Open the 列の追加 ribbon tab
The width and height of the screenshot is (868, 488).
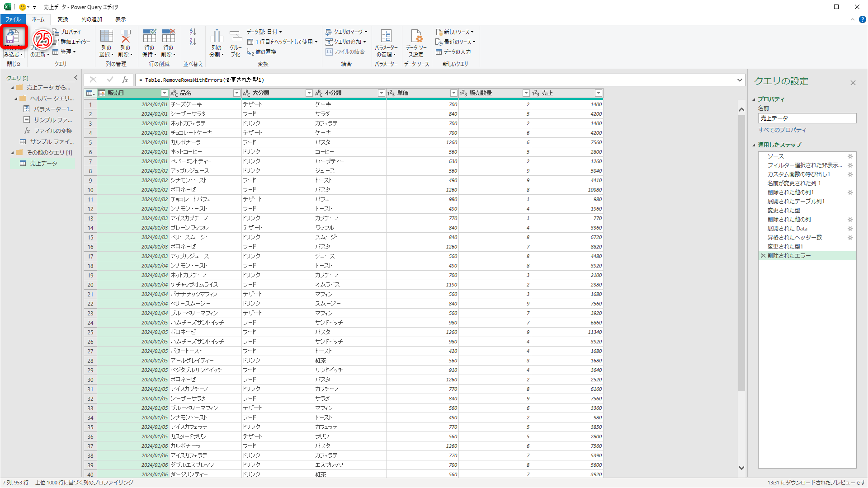(x=92, y=19)
